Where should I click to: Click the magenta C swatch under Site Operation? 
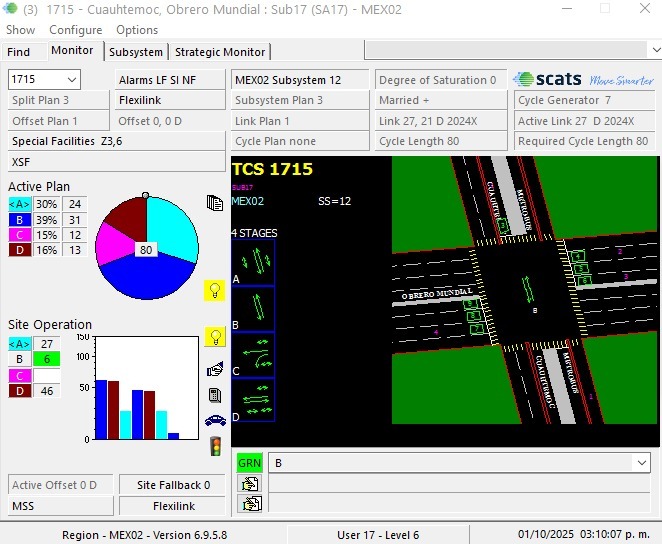coord(19,375)
